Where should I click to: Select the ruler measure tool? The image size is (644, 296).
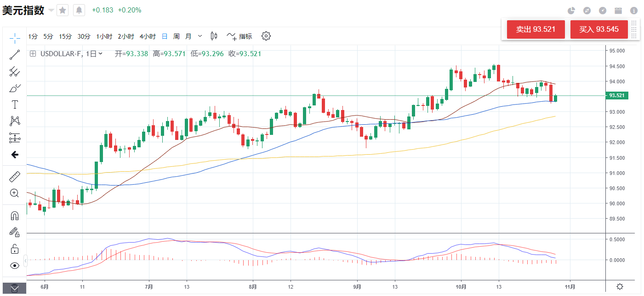[15, 177]
